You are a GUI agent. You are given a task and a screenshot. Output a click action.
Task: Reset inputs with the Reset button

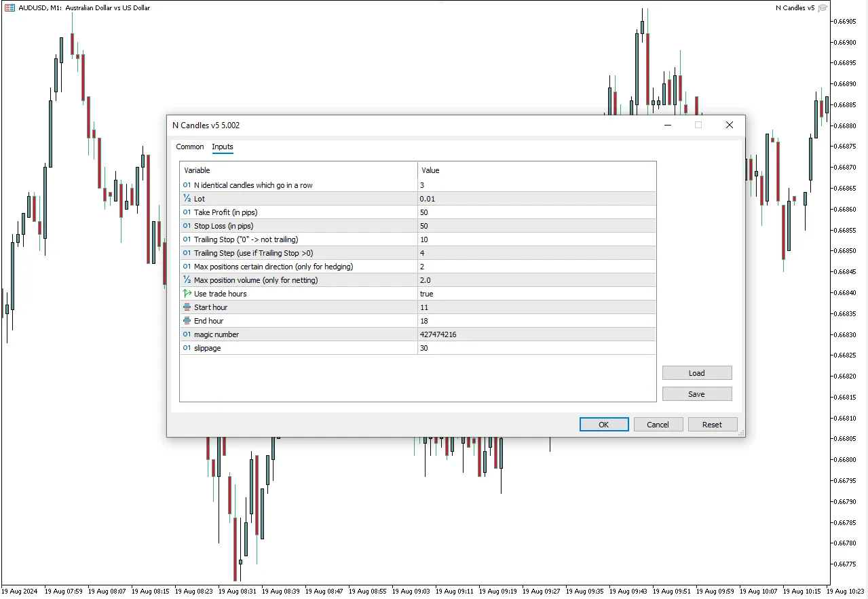[712, 425]
